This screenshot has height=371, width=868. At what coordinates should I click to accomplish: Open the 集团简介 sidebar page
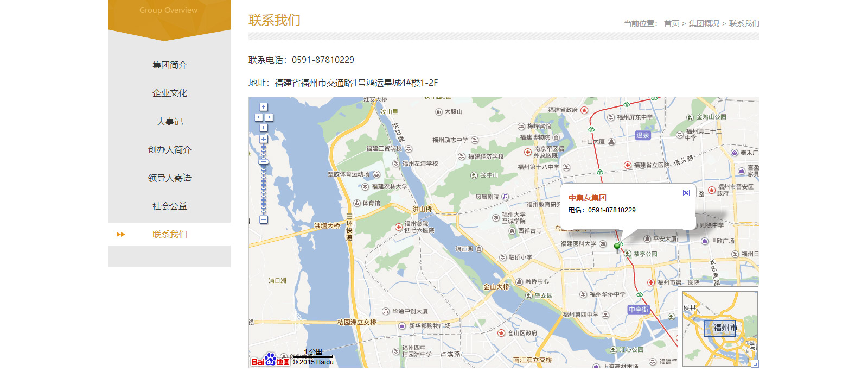[169, 65]
